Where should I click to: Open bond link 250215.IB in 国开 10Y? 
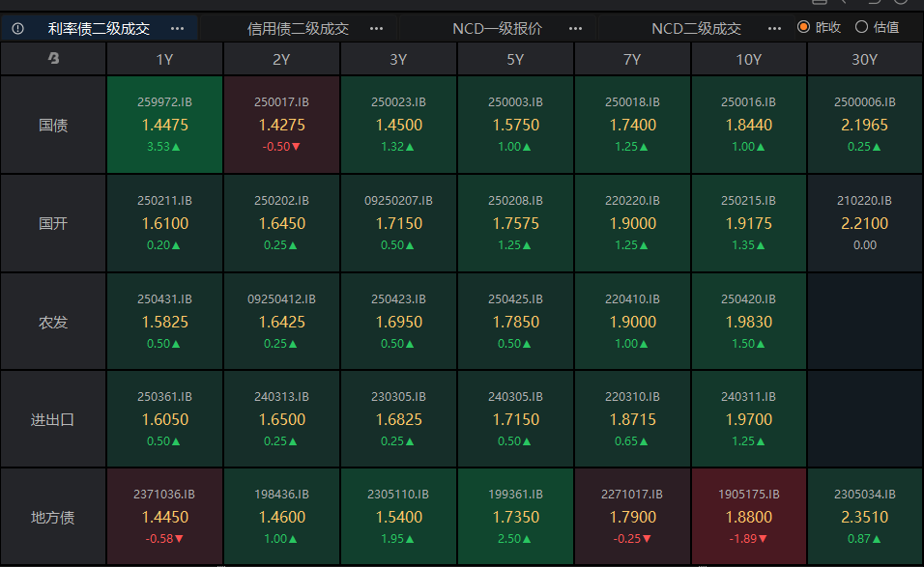click(x=748, y=201)
